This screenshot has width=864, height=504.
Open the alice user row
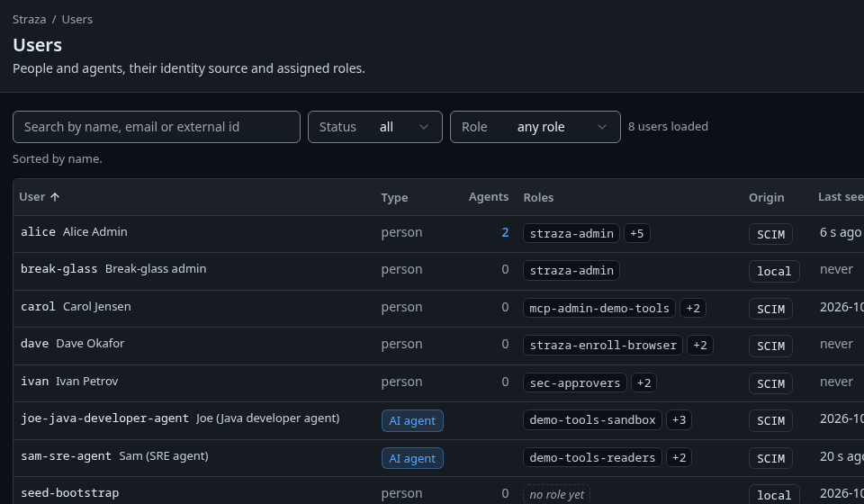(x=438, y=233)
